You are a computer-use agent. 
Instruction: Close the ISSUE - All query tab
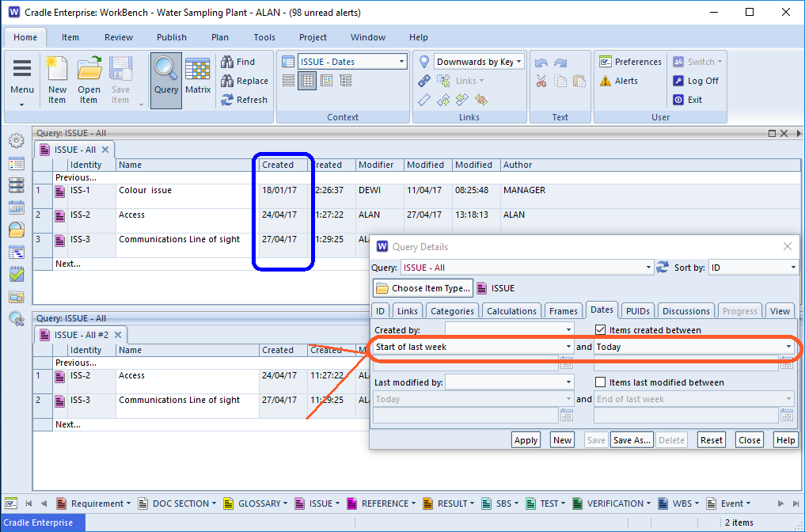[x=105, y=150]
